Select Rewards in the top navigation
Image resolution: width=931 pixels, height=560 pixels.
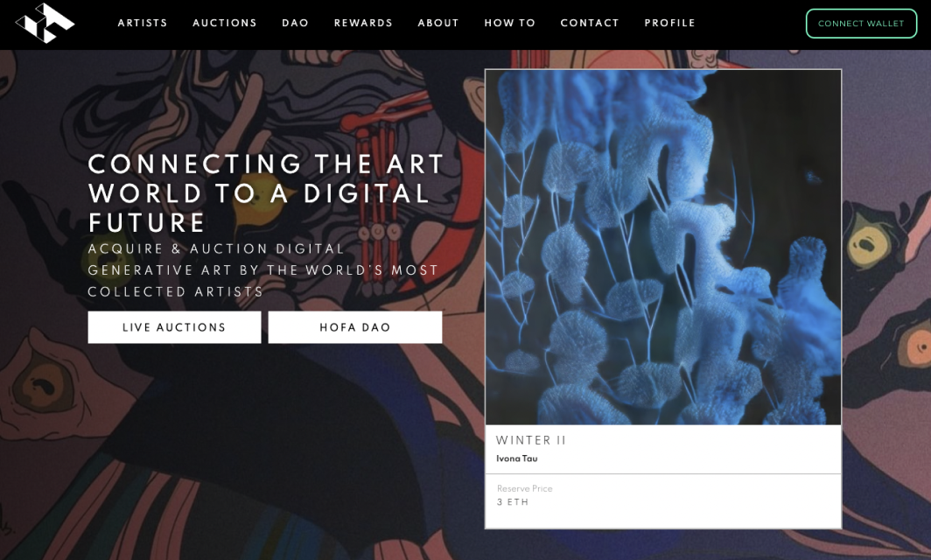click(x=363, y=23)
